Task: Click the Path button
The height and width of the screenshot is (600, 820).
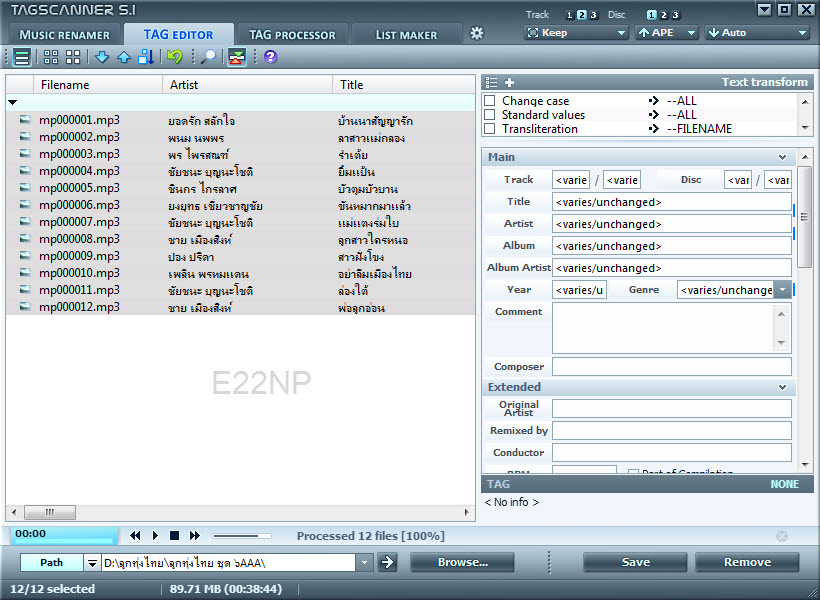Action: coord(51,563)
